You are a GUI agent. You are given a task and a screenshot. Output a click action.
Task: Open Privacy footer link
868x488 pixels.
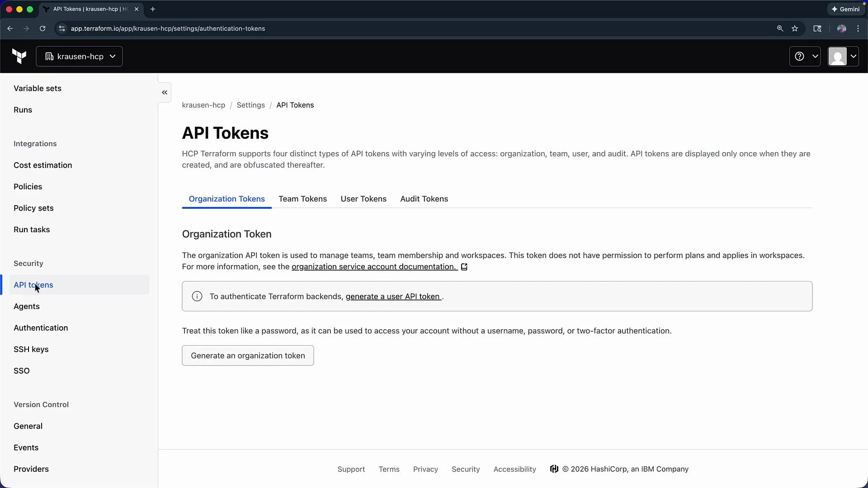coord(425,469)
